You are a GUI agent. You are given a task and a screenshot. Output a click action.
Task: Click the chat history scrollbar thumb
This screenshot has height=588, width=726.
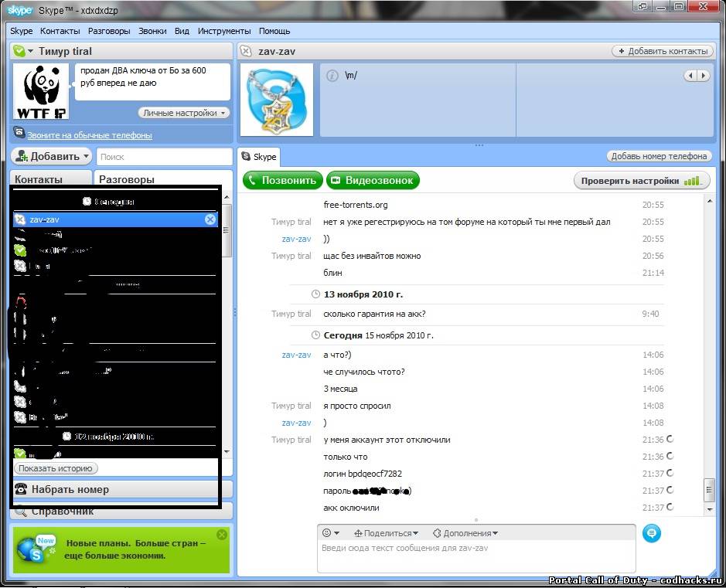[x=709, y=491]
